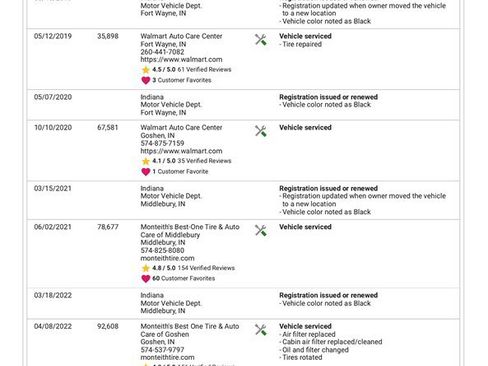488x366 pixels.
Task: Click the heart icon beside 3 Customer Favorites
Action: (146, 80)
